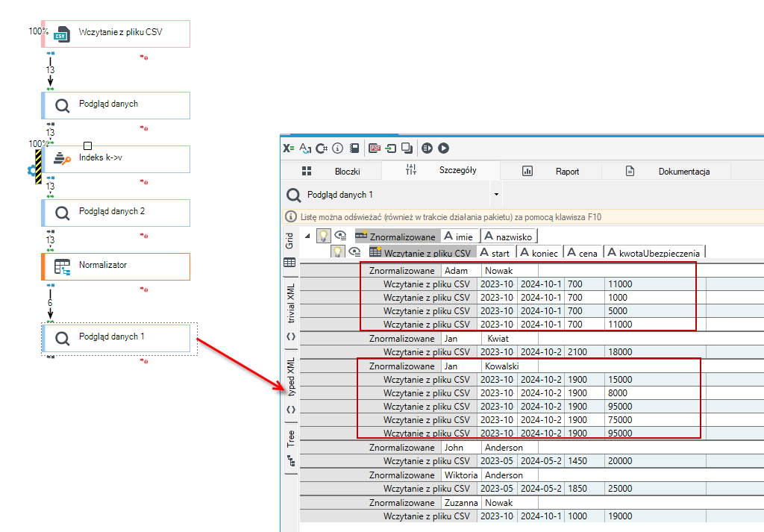Click the table icon on the Normalizator block
Image resolution: width=764 pixels, height=532 pixels.
63,267
